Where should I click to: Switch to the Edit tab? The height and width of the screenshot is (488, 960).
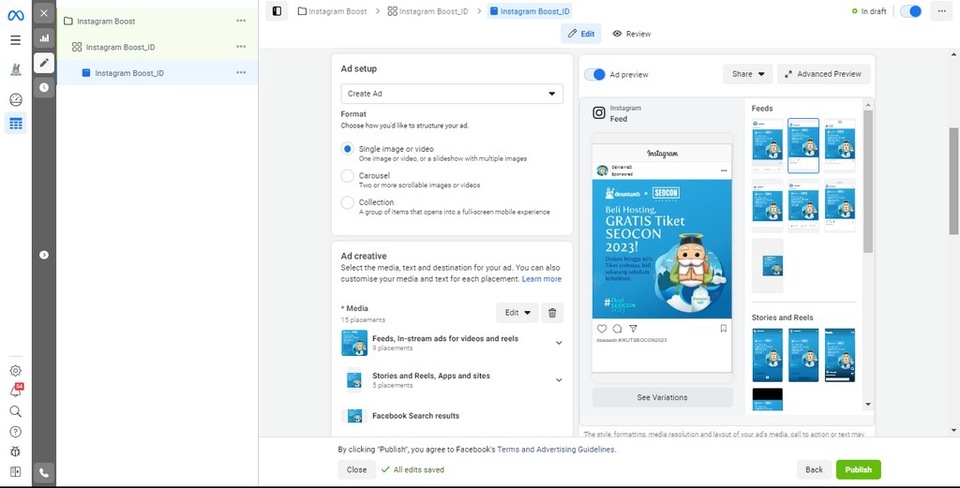click(x=581, y=34)
